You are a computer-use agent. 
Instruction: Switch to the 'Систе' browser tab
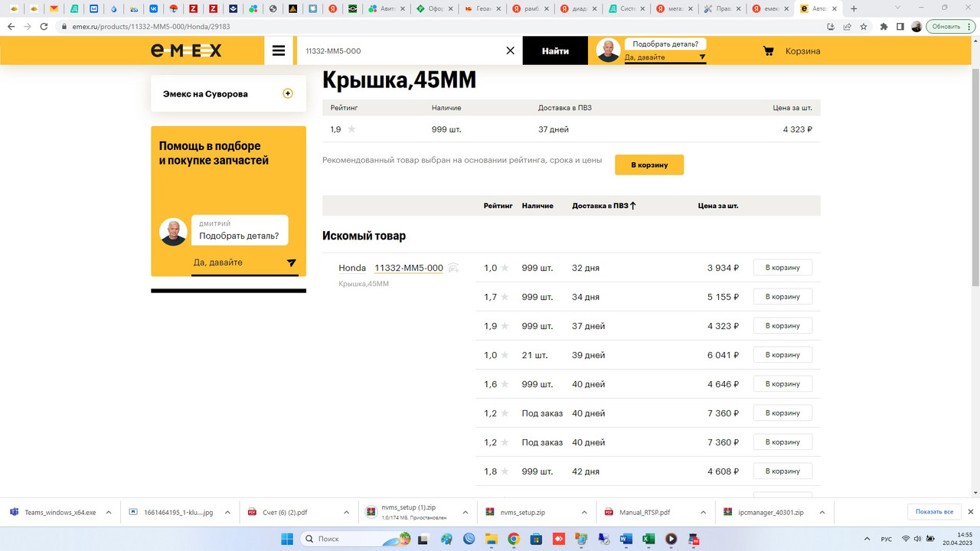[625, 8]
